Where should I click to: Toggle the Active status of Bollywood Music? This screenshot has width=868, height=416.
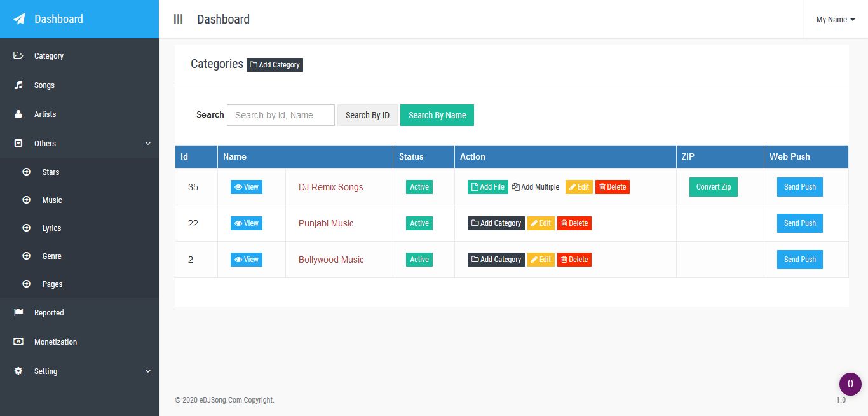coord(419,260)
